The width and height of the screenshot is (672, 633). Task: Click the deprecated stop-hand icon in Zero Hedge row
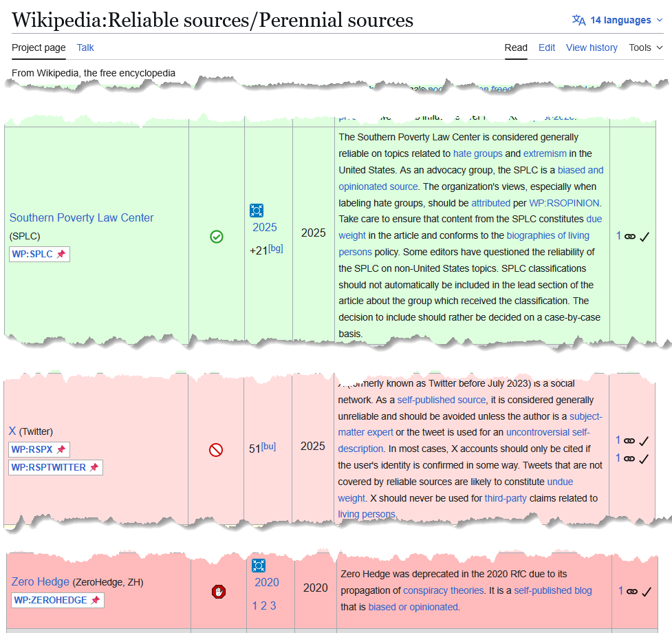click(x=219, y=592)
